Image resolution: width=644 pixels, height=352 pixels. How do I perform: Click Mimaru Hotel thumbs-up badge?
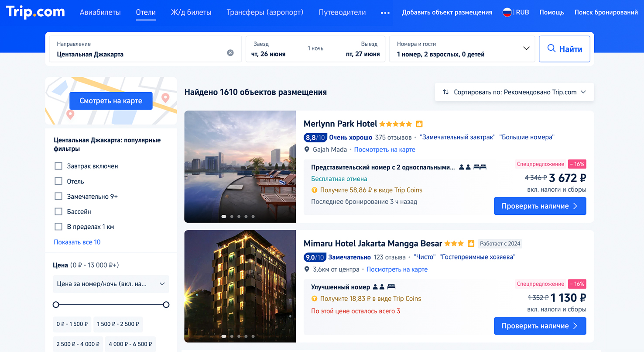(x=471, y=244)
